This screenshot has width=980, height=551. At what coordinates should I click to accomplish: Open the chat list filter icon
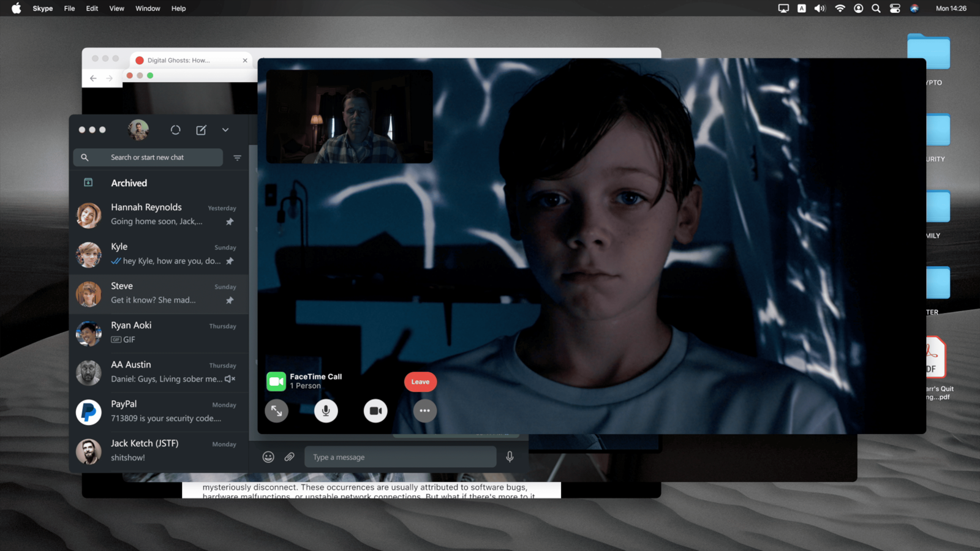(237, 158)
